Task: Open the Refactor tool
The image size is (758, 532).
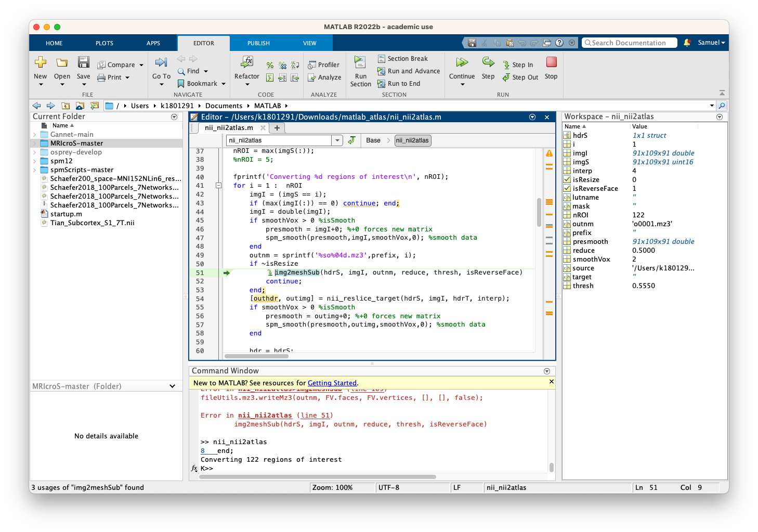Action: 246,63
